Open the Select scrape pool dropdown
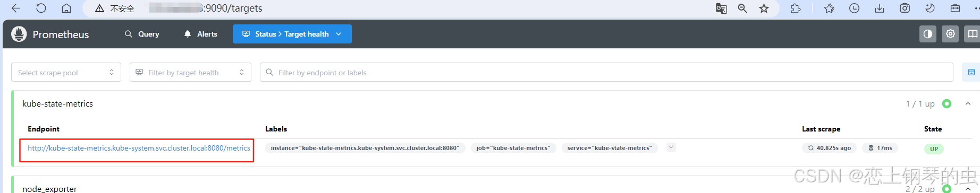 click(66, 73)
